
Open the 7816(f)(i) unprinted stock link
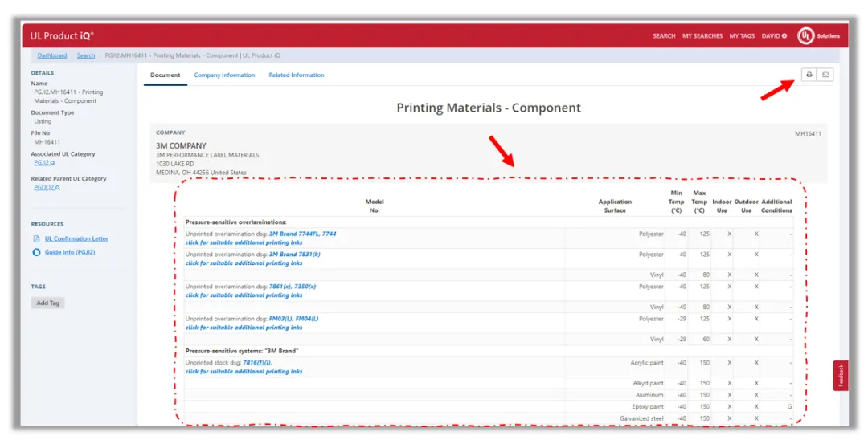(x=257, y=362)
